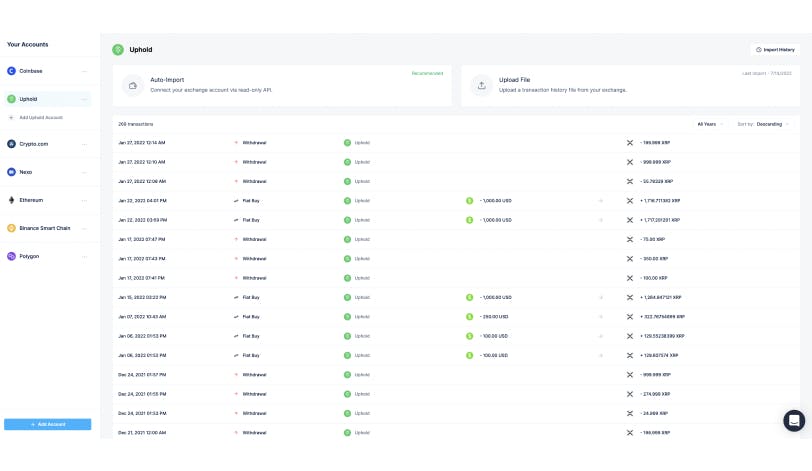812x471 pixels.
Task: Select the Jan 15, 2022 transaction date
Action: 142,298
